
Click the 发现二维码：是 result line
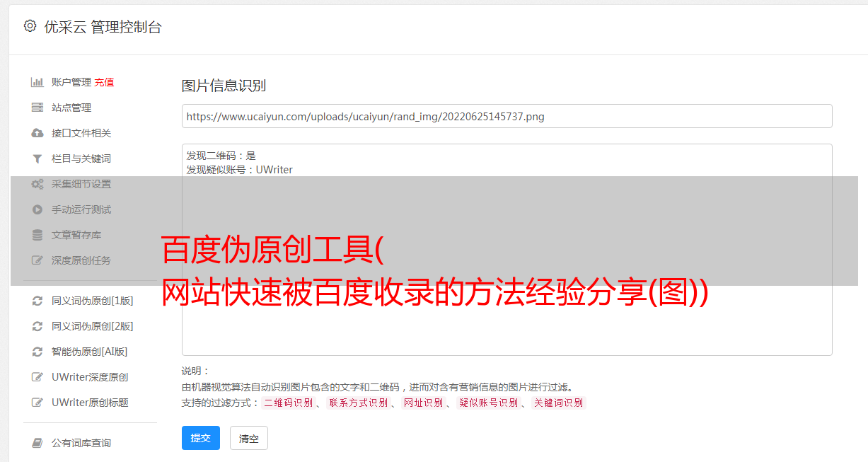221,156
